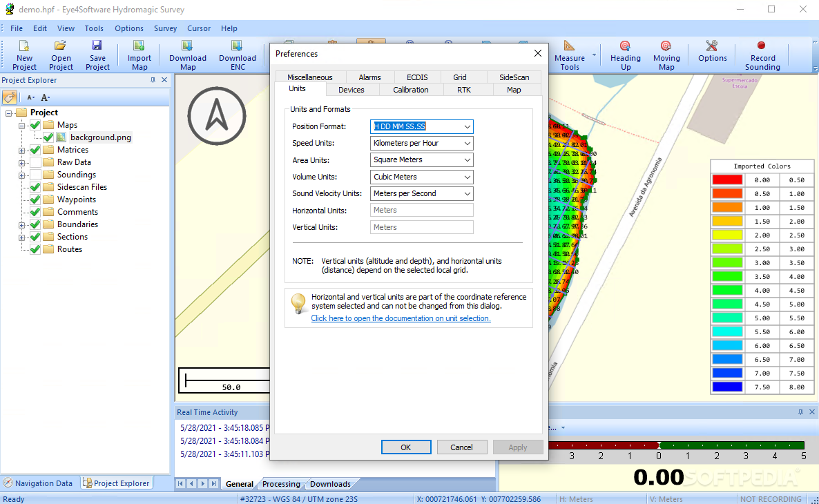Go to last tab using navigation arrow
The width and height of the screenshot is (819, 504).
pyautogui.click(x=213, y=483)
